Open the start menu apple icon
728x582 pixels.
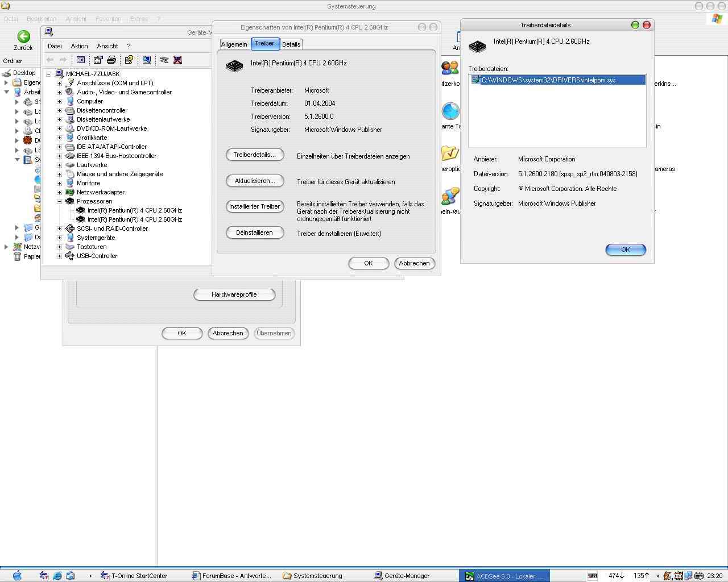click(x=17, y=576)
